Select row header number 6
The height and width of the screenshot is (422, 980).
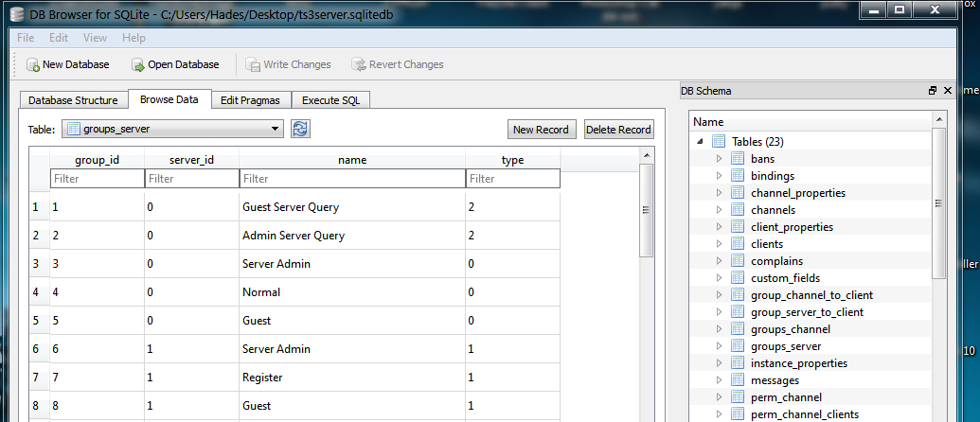pyautogui.click(x=40, y=349)
